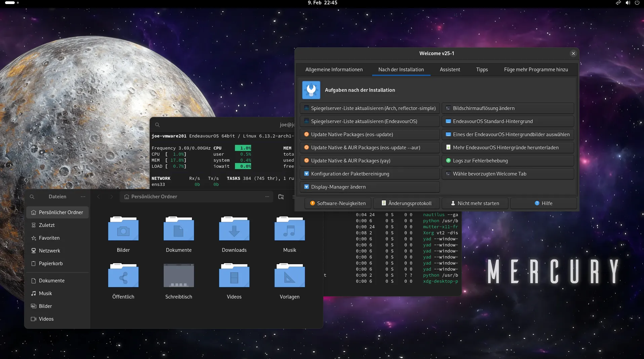The image size is (644, 359).
Task: Open the Vorlagen folder icon
Action: coord(289,275)
